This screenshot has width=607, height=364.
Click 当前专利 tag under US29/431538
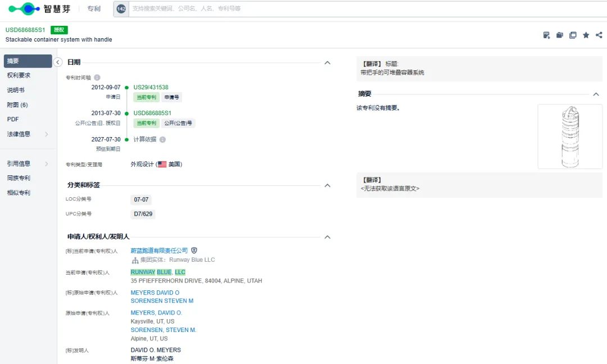pos(146,97)
